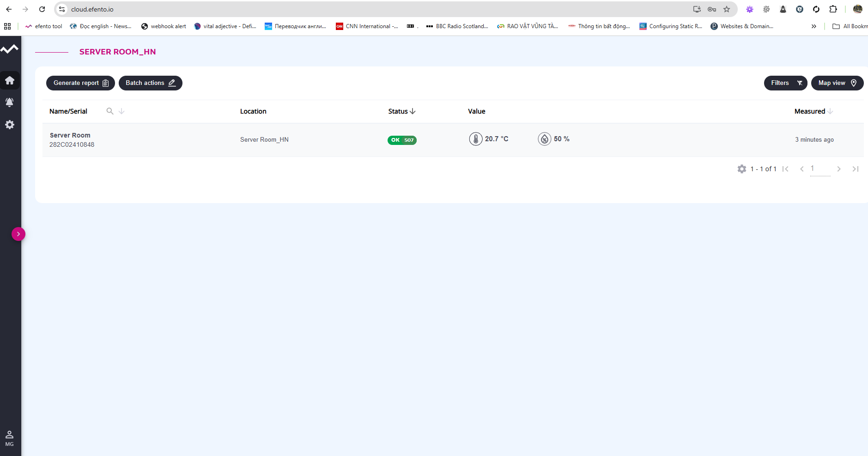The image size is (868, 456).
Task: Switch to Map view
Action: pyautogui.click(x=837, y=83)
